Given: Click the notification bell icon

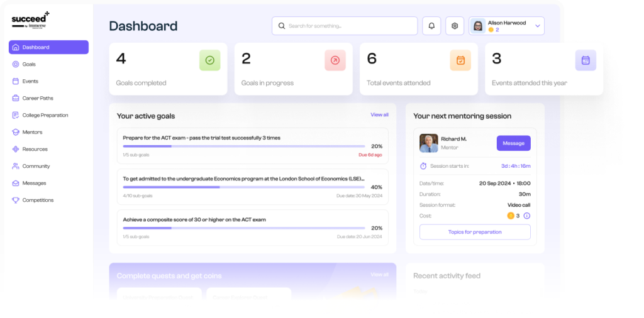Looking at the screenshot, I should pos(431,26).
